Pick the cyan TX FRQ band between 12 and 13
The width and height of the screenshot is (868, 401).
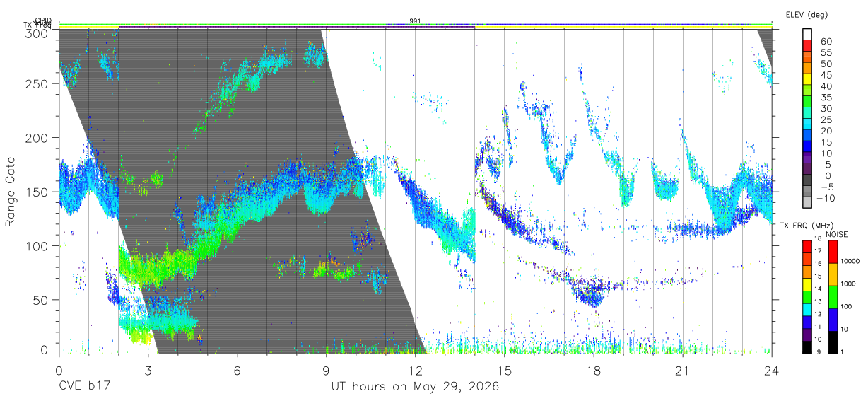coord(807,309)
